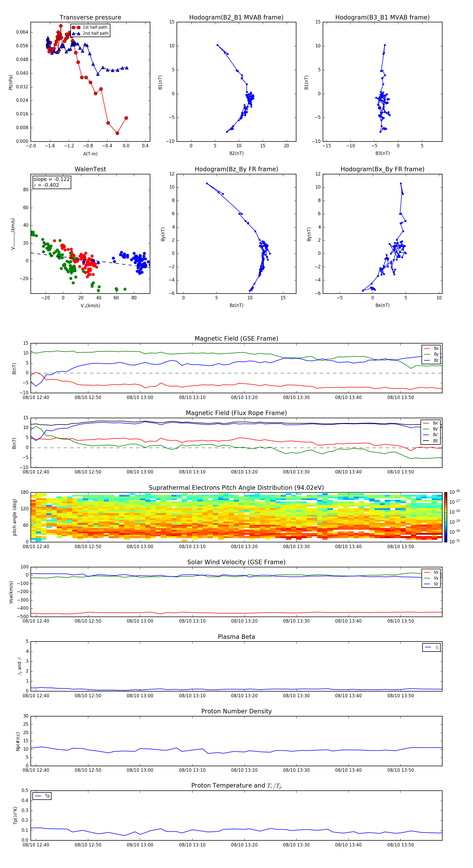Click the 'A(T·m)' x-axis label

(x=90, y=154)
